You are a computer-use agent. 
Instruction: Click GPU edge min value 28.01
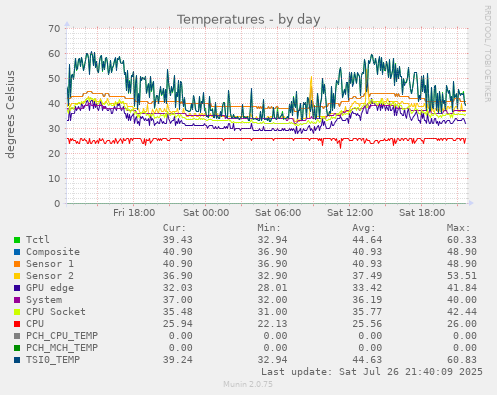(272, 288)
